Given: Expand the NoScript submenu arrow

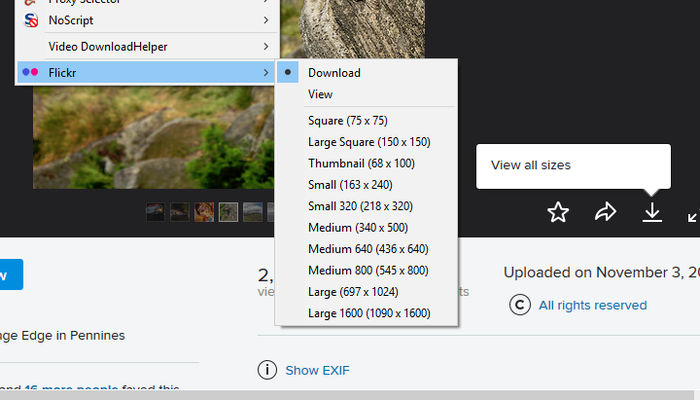Looking at the screenshot, I should coord(266,20).
